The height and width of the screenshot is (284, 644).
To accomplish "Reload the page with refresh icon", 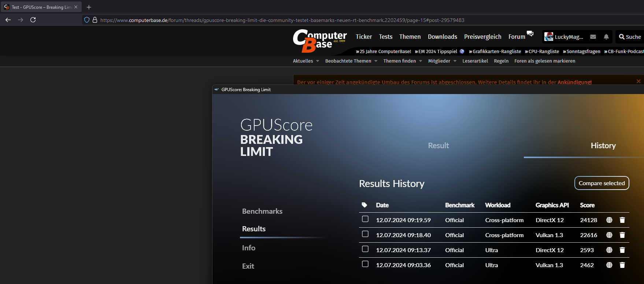I will tap(33, 20).
